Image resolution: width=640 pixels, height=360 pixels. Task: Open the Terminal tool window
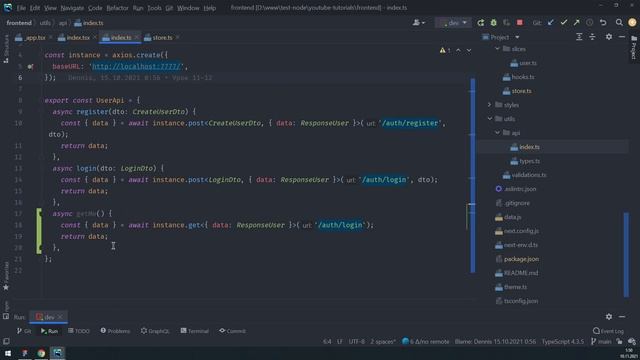click(x=195, y=331)
